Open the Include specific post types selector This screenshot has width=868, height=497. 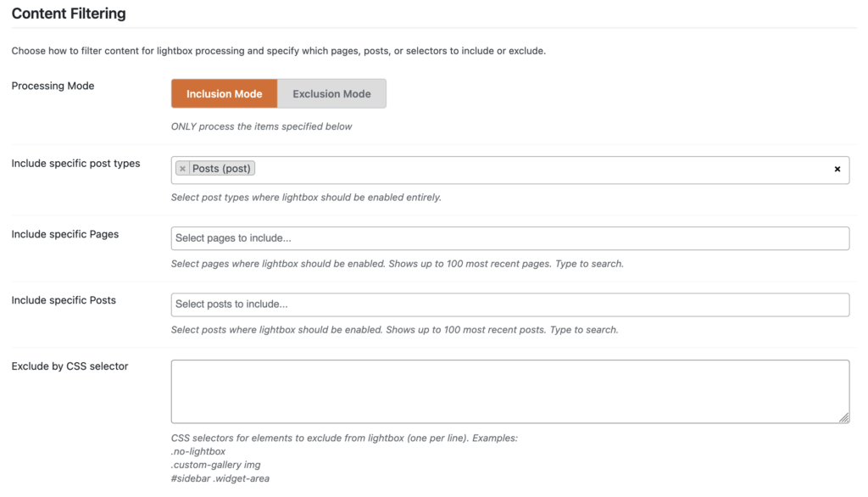click(x=542, y=170)
